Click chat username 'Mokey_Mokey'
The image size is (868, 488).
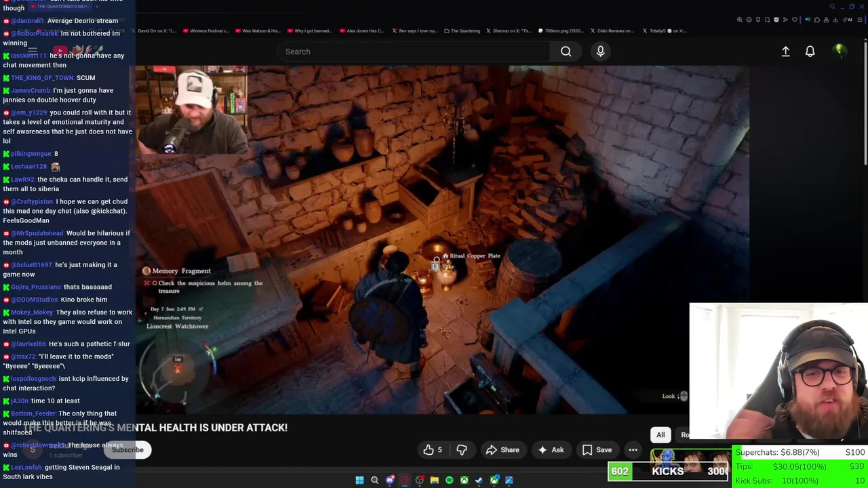31,312
